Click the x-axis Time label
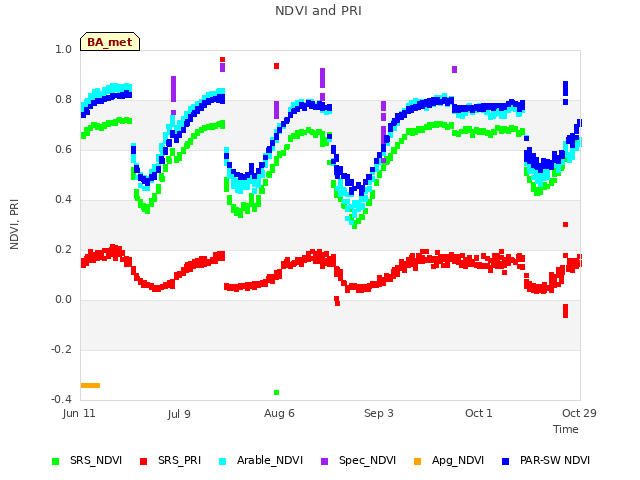Screen dimensions: 640x480 coord(566,429)
